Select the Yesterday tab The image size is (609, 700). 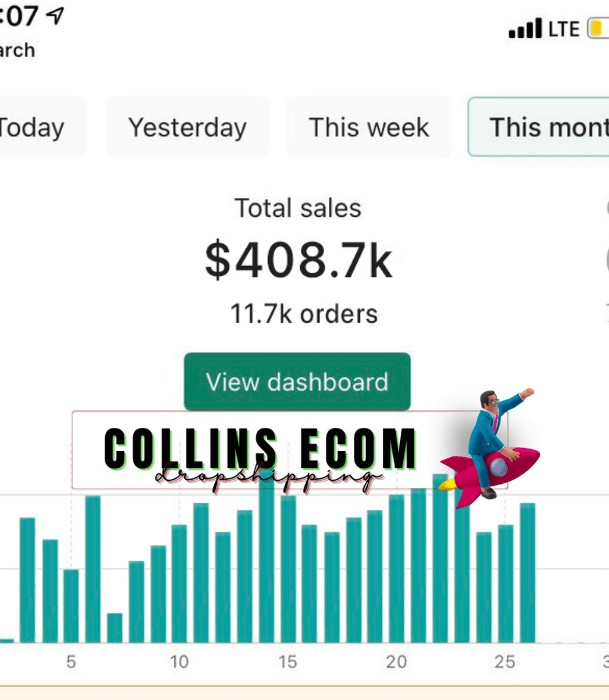click(x=188, y=128)
